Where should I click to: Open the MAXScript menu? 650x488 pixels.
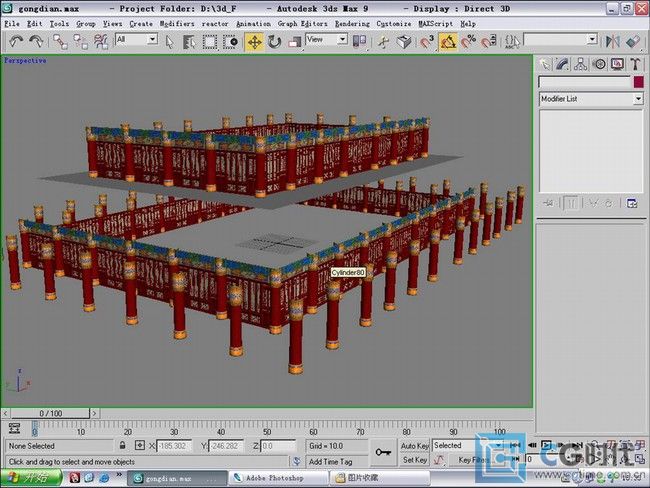(435, 24)
